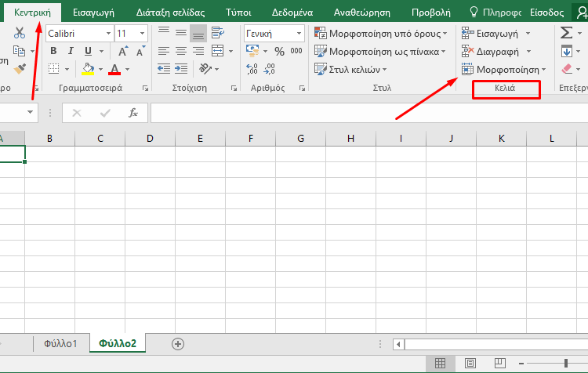This screenshot has height=373, width=588.
Task: Align text to bottom
Action: pos(198,33)
